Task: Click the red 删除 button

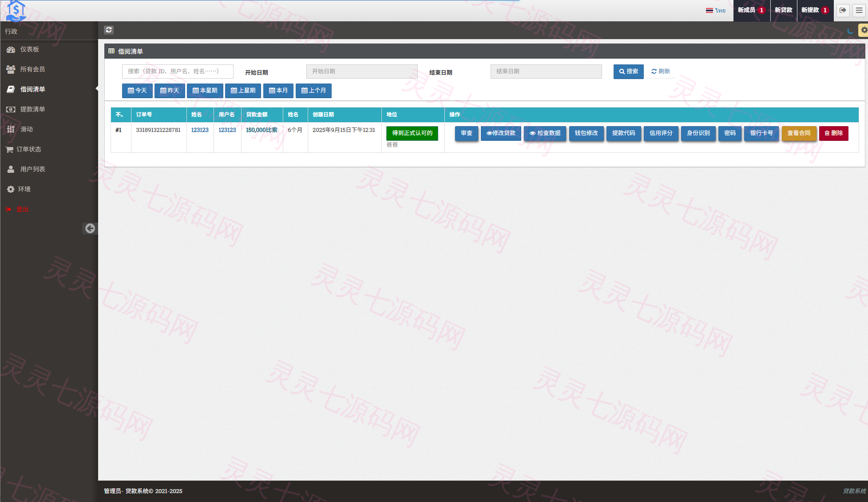Action: [x=833, y=133]
